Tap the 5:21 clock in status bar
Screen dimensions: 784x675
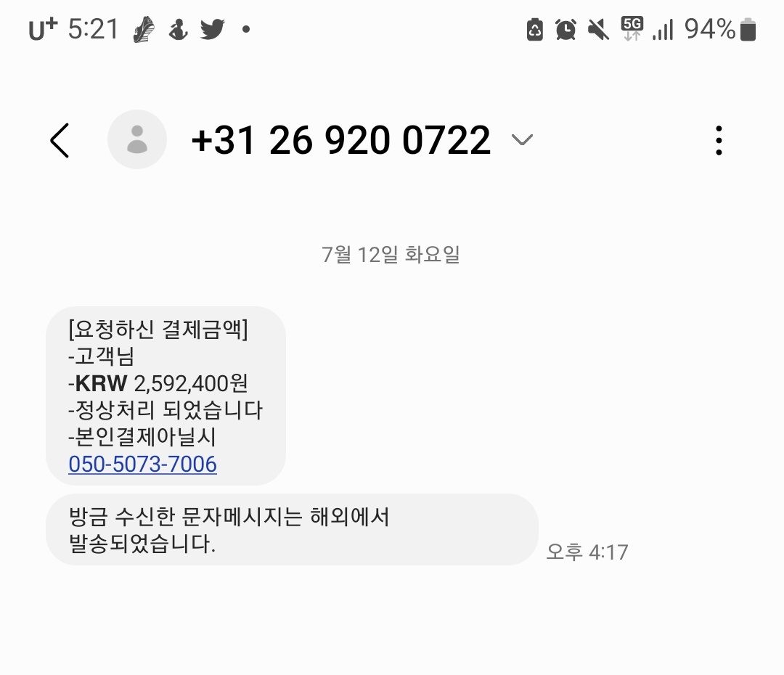tap(94, 29)
